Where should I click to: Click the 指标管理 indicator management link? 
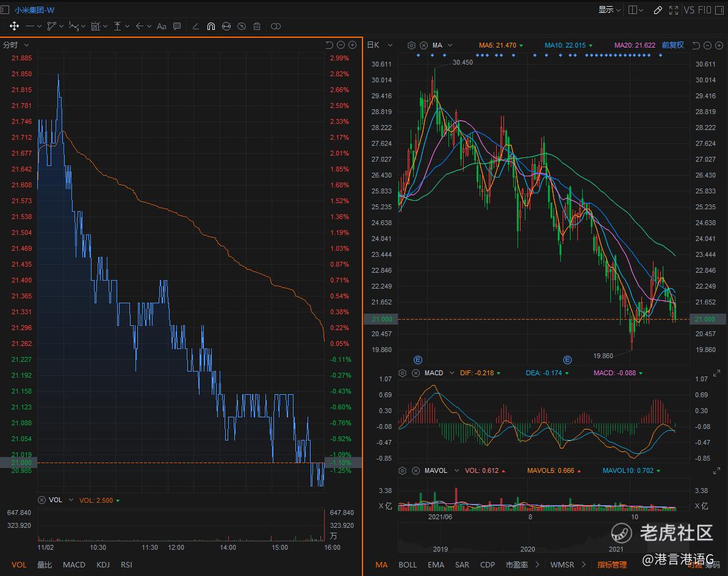612,564
